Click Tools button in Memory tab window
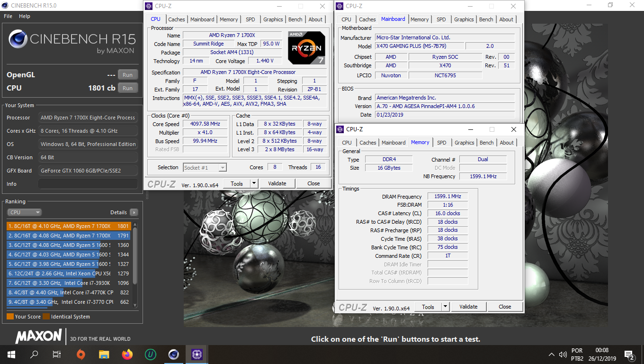 tap(428, 307)
